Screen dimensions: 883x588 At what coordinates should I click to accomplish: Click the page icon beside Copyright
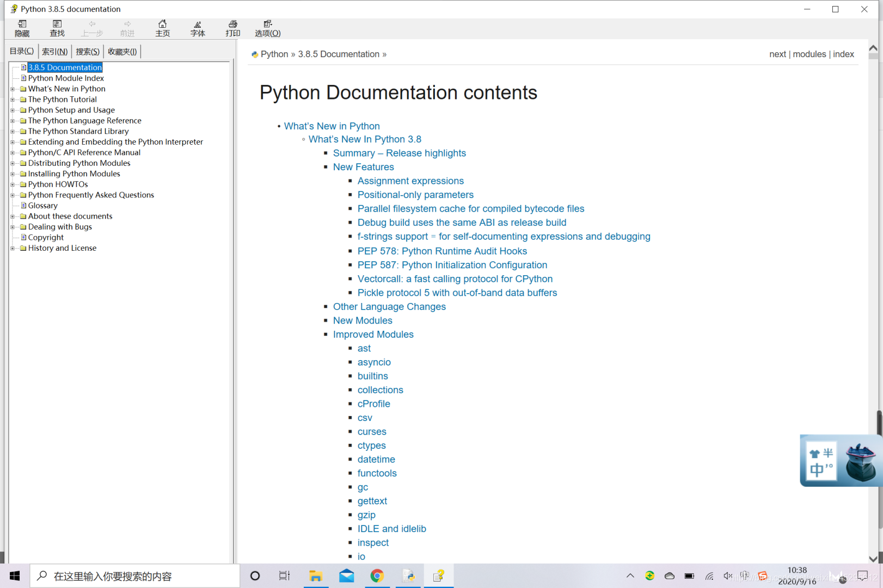[x=23, y=237]
